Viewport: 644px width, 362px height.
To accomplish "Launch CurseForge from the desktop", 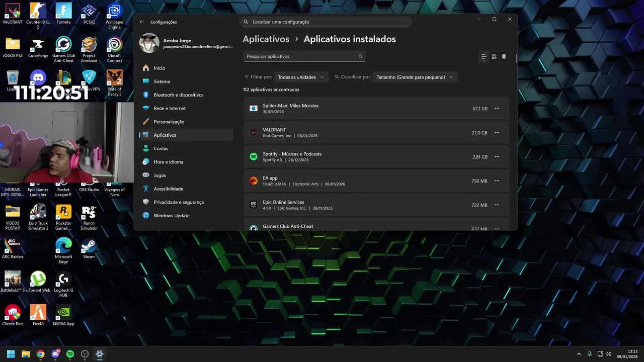I will (x=38, y=48).
